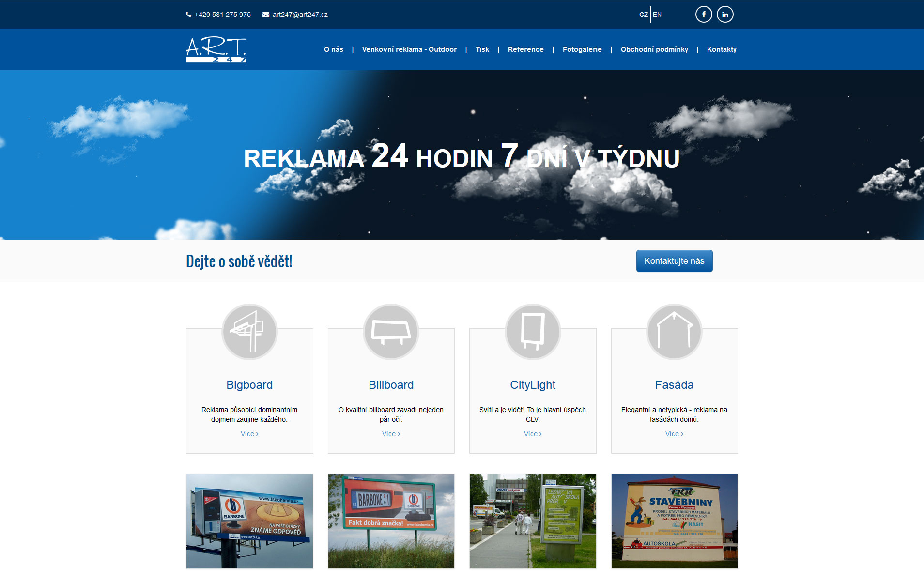Click the A.R.T. 247 logo

pos(216,49)
